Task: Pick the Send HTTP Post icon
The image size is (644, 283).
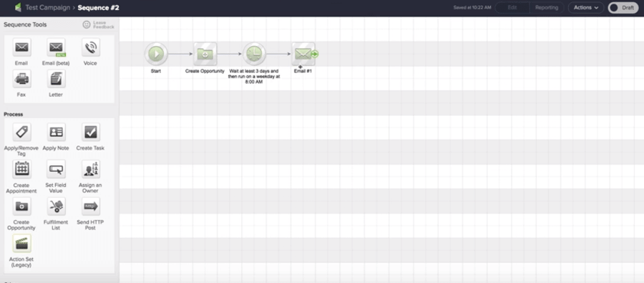Action: pyautogui.click(x=90, y=206)
